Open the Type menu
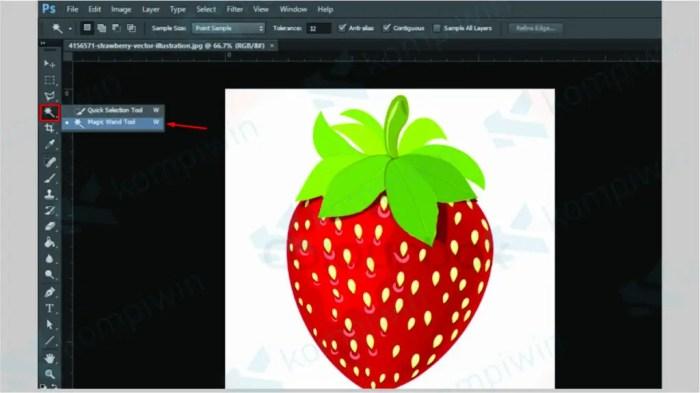 (178, 9)
